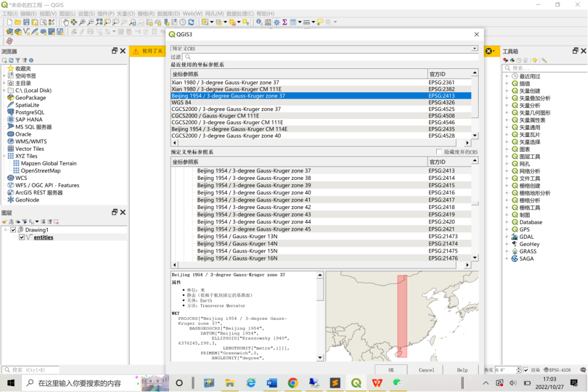588x392 pixels.
Task: Enable the hide deprecated CRS checkbox
Action: click(x=439, y=152)
